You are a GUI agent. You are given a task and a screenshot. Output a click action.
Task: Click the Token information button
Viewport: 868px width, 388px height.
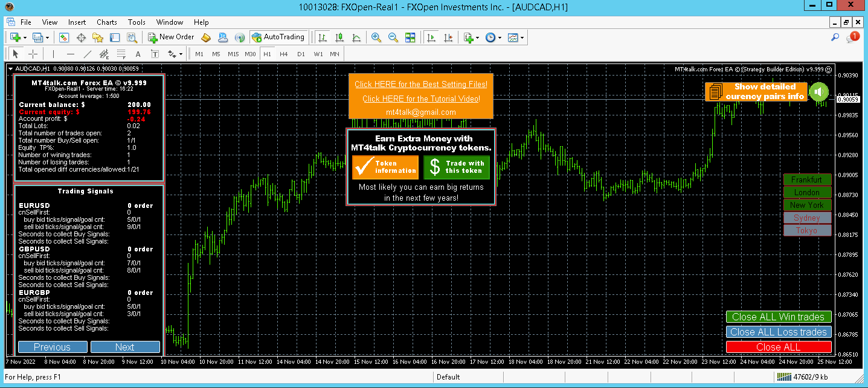coord(385,167)
